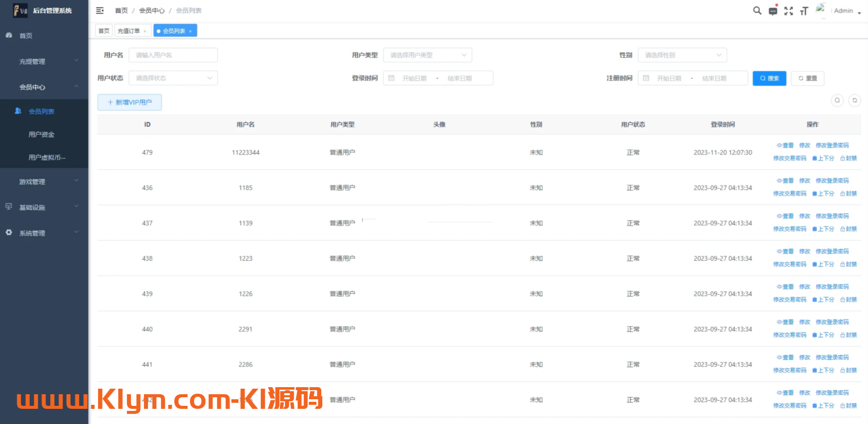Expand the 充提管理 sidebar menu
The image size is (868, 424).
click(x=44, y=62)
